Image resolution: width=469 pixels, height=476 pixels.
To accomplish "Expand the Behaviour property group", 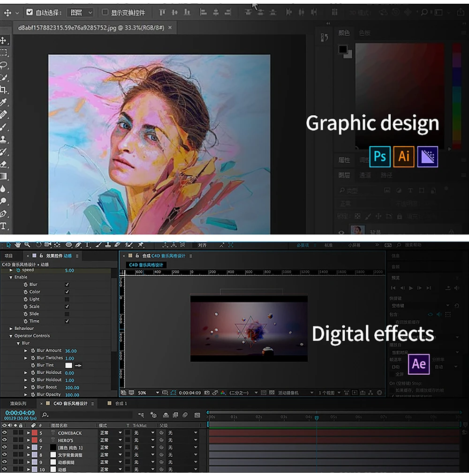I will click(x=11, y=329).
